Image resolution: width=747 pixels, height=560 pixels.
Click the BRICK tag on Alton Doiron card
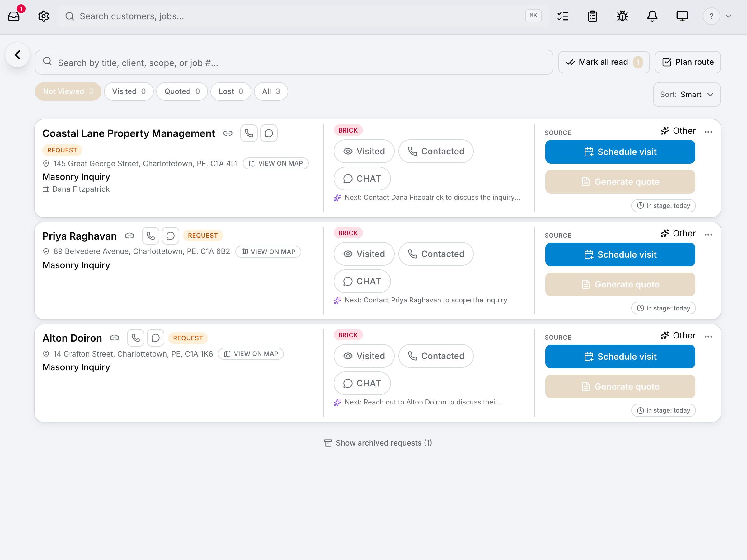tap(348, 335)
